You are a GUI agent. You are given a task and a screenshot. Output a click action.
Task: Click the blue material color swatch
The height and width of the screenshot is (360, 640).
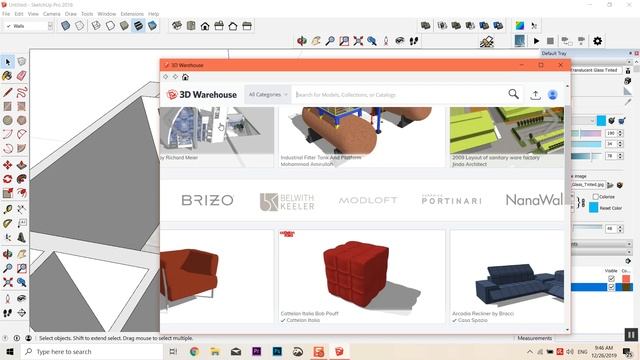601,120
